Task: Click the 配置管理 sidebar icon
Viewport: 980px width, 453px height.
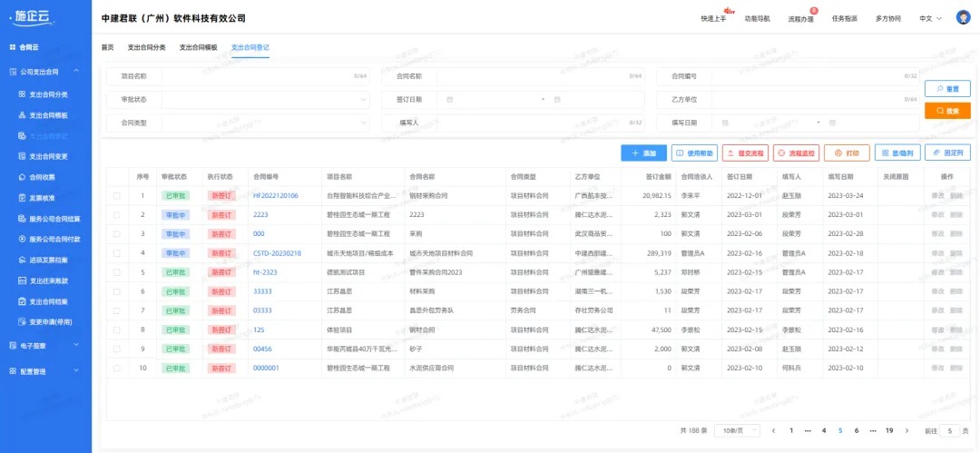Action: (13, 371)
